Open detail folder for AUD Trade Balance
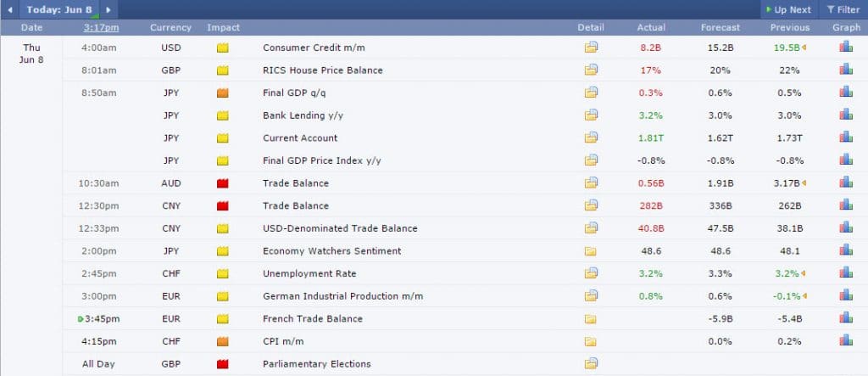The width and height of the screenshot is (868, 376). click(591, 183)
